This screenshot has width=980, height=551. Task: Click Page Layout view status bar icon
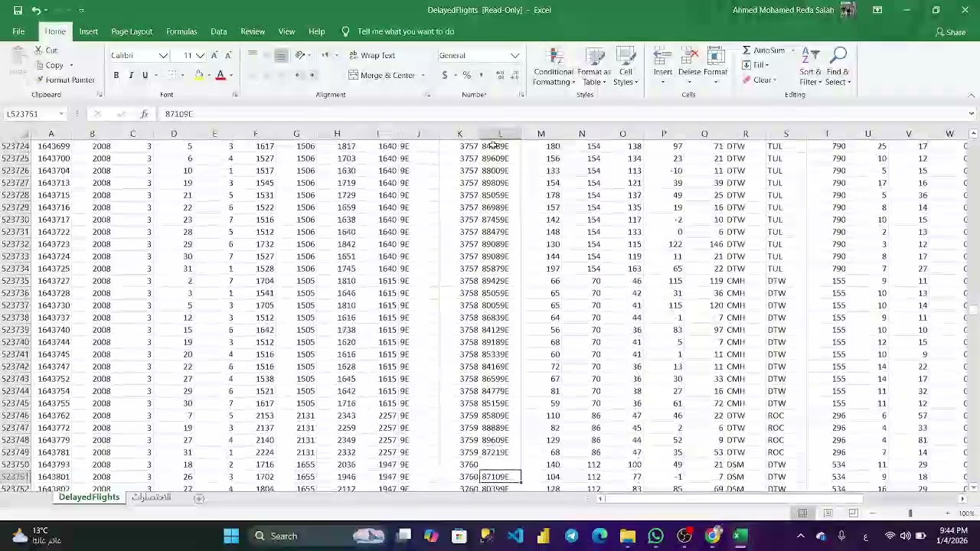click(828, 514)
